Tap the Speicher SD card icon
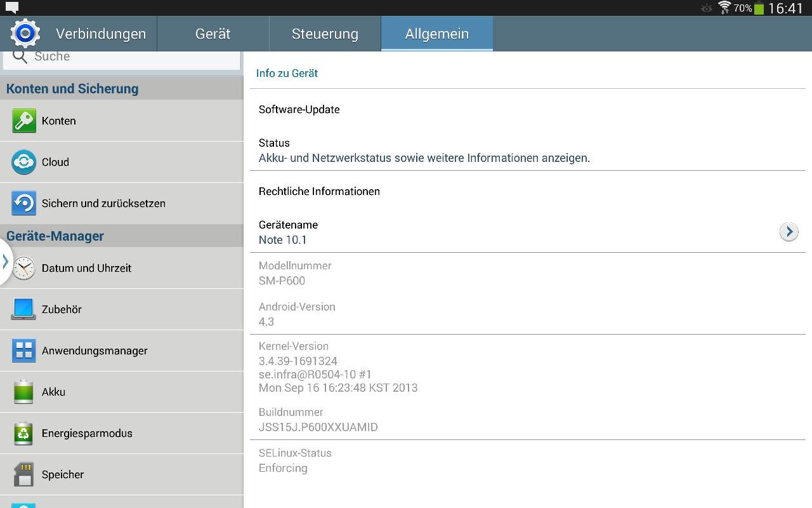 coord(24,474)
